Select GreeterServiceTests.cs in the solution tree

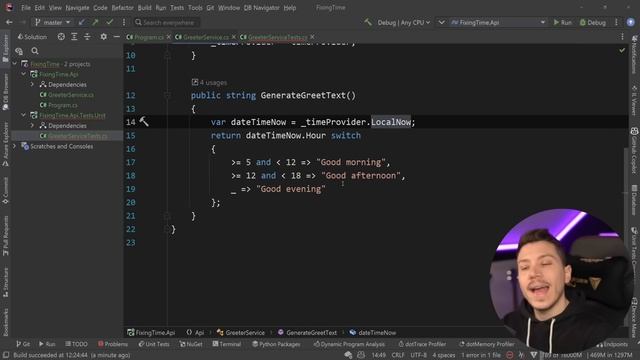tap(78, 136)
